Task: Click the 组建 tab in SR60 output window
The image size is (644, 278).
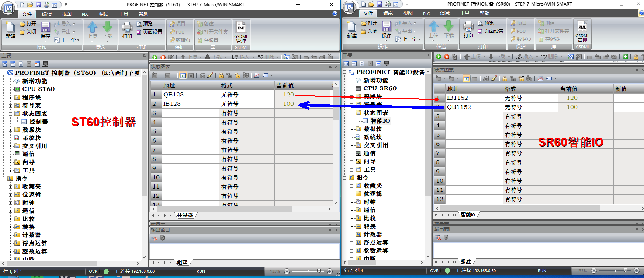Action: pos(466,261)
